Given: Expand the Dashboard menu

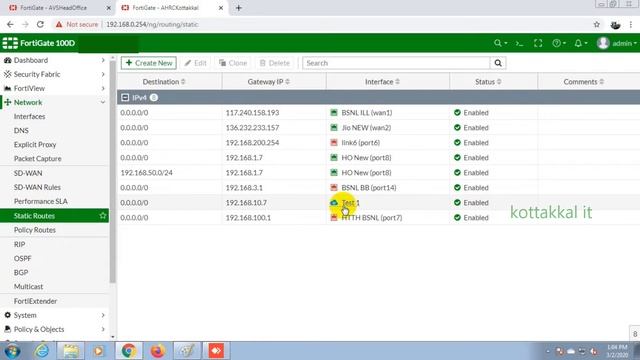Looking at the screenshot, I should click(55, 60).
